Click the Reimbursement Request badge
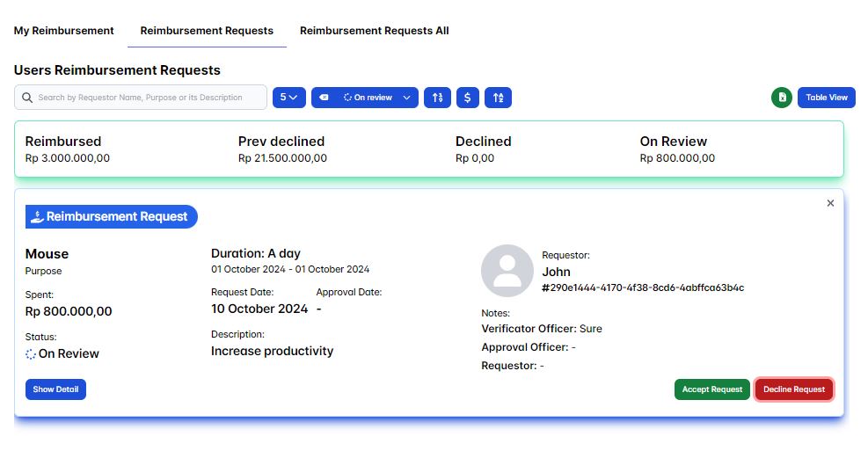Viewport: 868px width, 451px height. point(112,216)
